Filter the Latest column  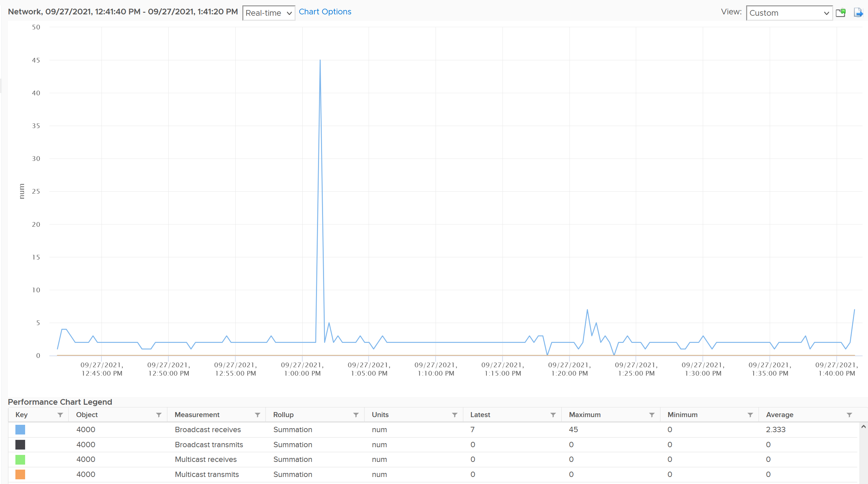(x=553, y=415)
